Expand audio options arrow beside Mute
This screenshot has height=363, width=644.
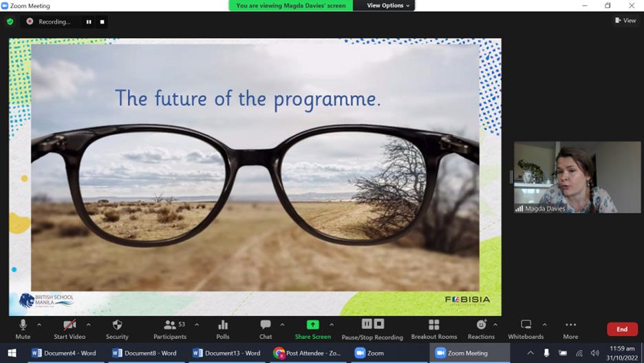pos(39,324)
